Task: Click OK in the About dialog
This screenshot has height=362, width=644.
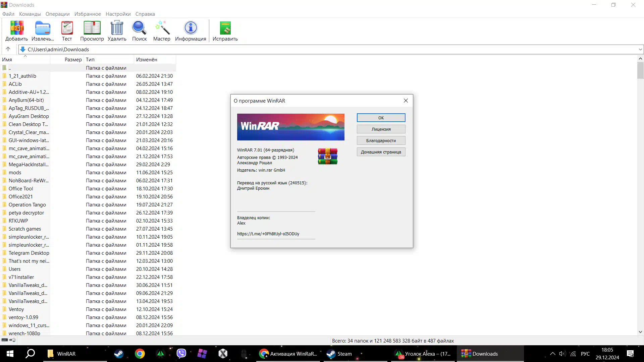Action: click(381, 118)
